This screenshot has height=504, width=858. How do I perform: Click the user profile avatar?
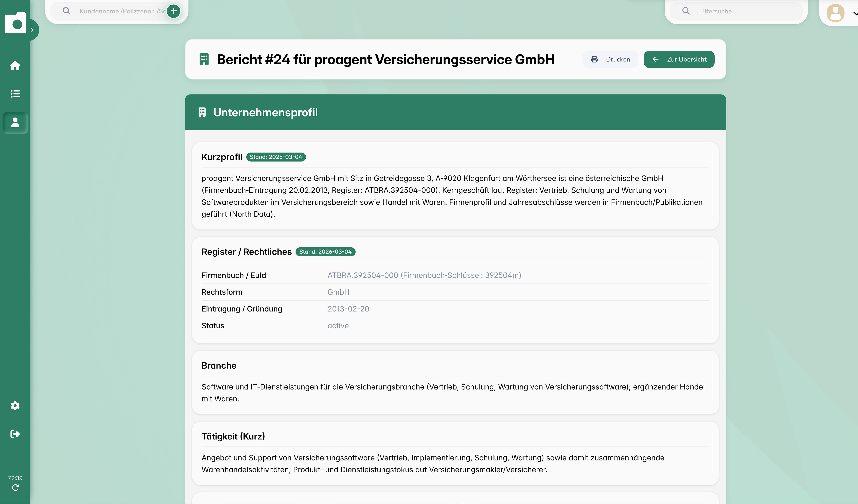tap(835, 13)
